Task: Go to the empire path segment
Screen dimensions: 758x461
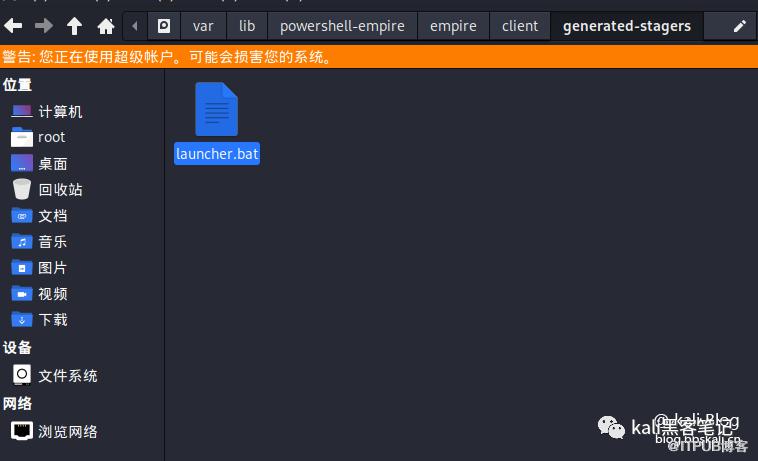Action: click(x=453, y=26)
